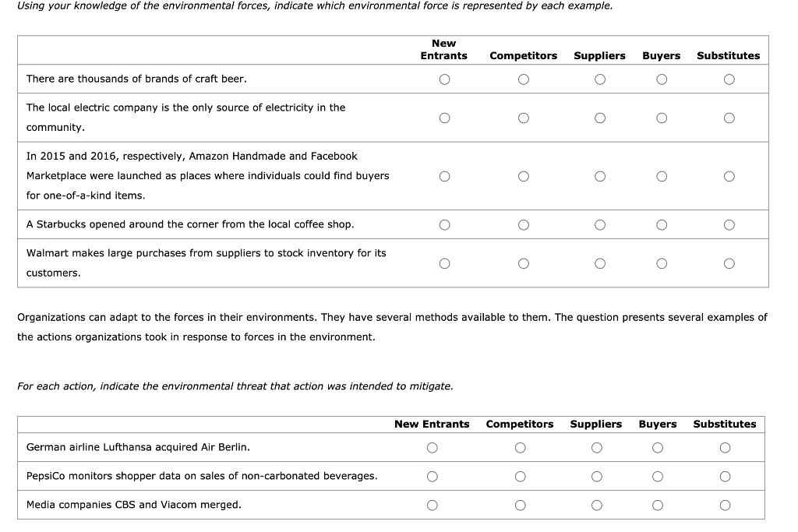
Task: Select Competitors for the craft beer example
Action: 523,79
